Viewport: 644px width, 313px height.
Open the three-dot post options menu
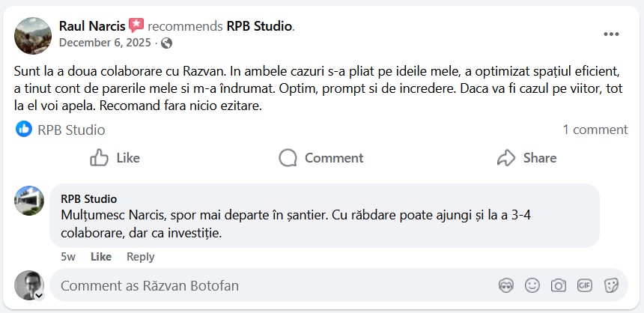coord(611,34)
